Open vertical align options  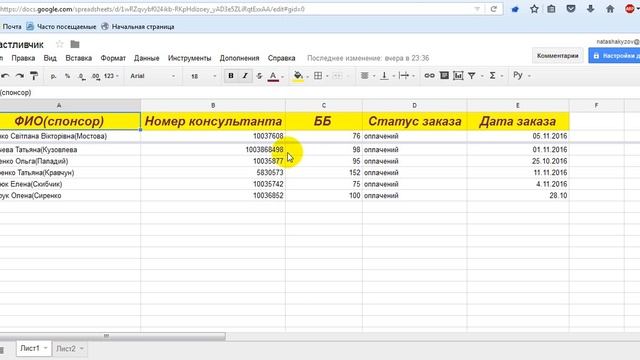(x=384, y=76)
